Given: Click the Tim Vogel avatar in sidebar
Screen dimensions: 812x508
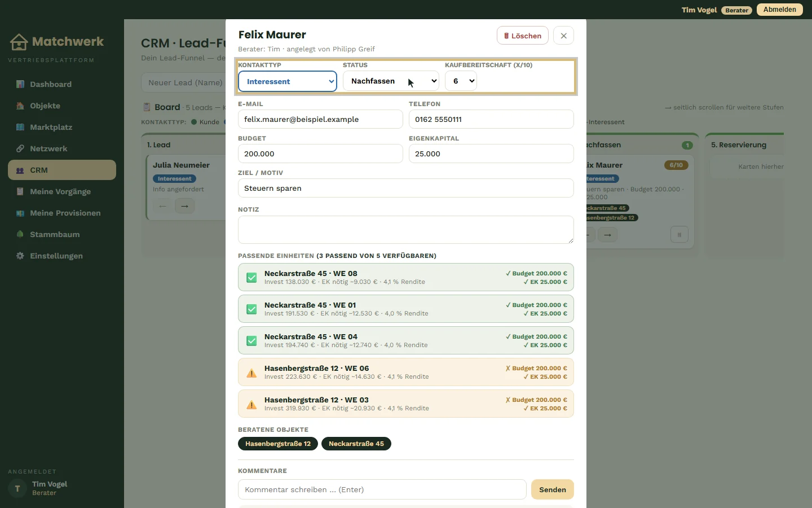Looking at the screenshot, I should 17,488.
